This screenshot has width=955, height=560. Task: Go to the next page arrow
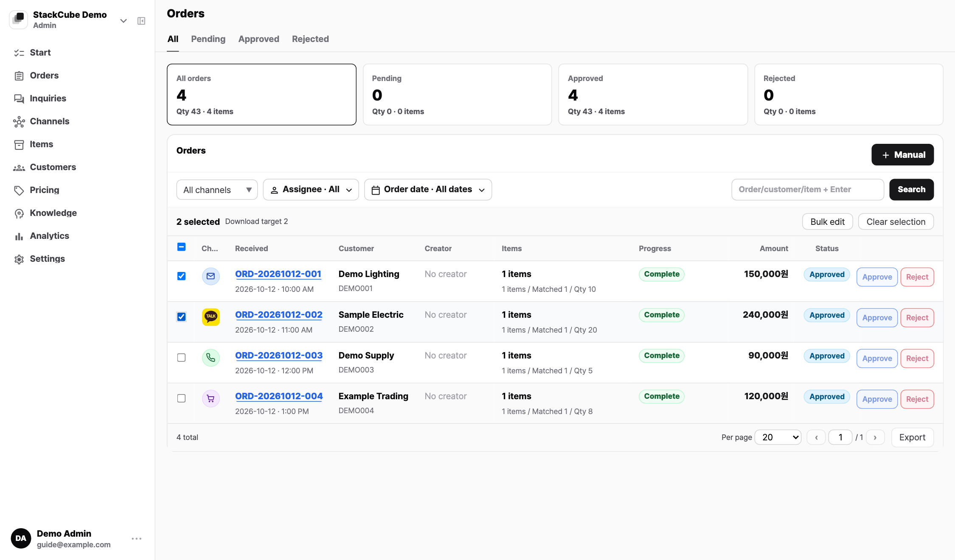tap(875, 437)
